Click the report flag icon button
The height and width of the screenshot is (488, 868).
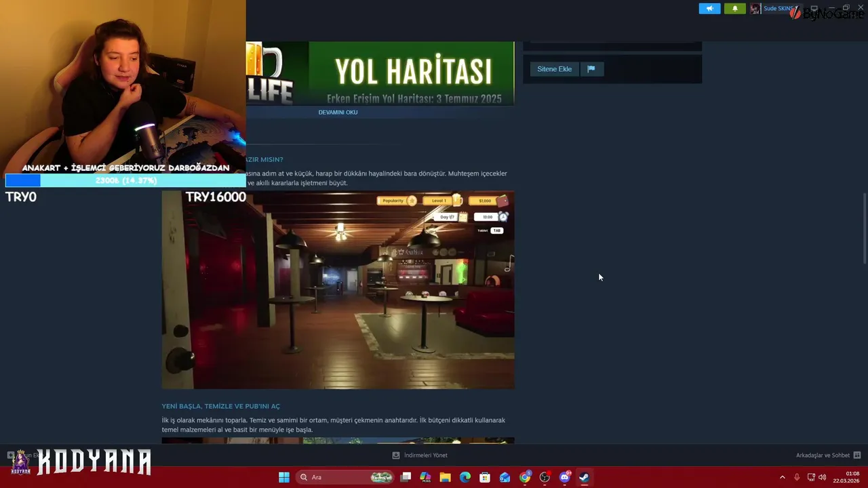[x=591, y=69]
